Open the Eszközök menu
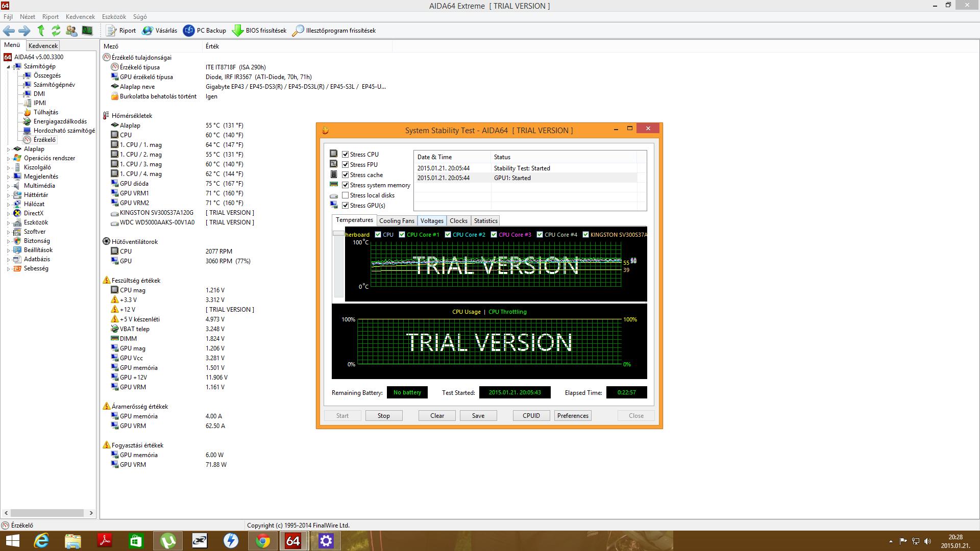The width and height of the screenshot is (980, 551). click(114, 17)
